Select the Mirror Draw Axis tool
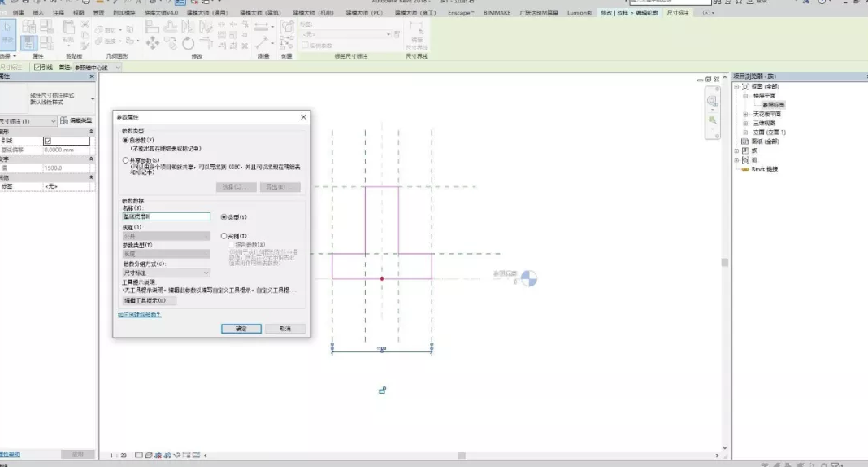This screenshot has width=868, height=467. 206,27
